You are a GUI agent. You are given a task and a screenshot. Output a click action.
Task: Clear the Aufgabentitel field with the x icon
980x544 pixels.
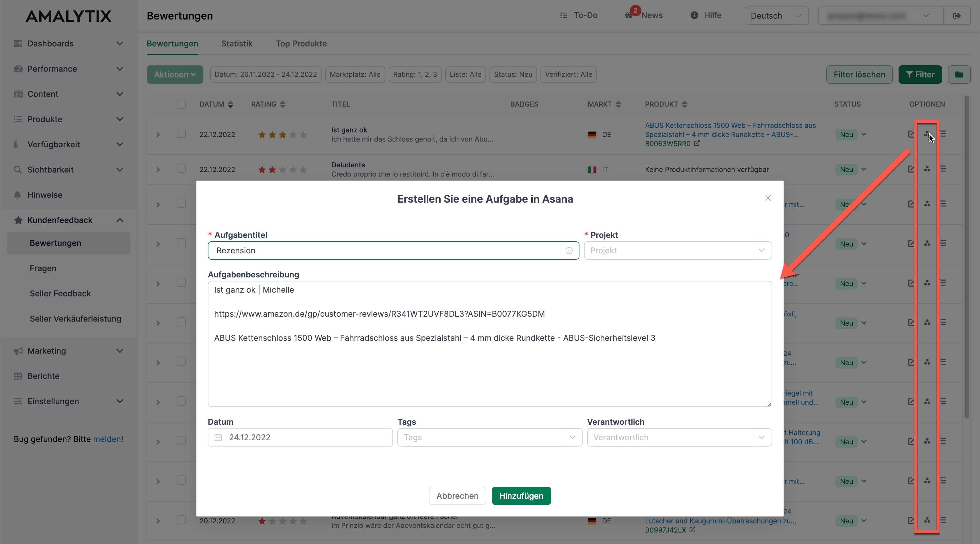(569, 250)
